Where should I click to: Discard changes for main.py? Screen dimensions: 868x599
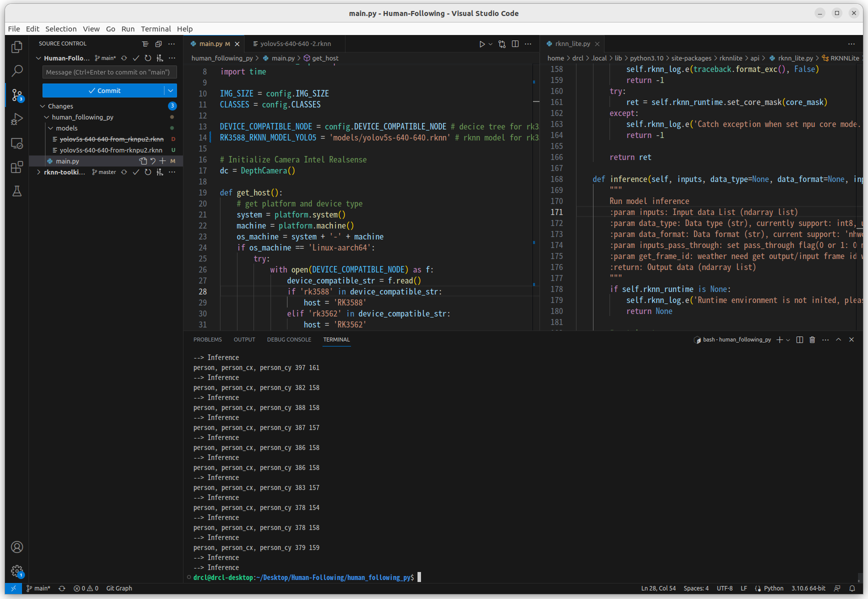(x=153, y=161)
